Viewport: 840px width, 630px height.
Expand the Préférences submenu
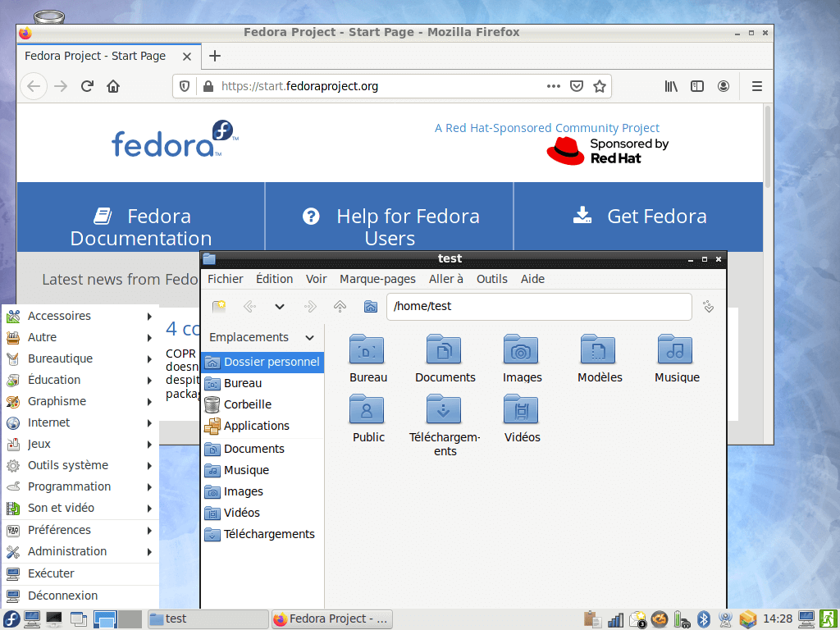pyautogui.click(x=80, y=531)
